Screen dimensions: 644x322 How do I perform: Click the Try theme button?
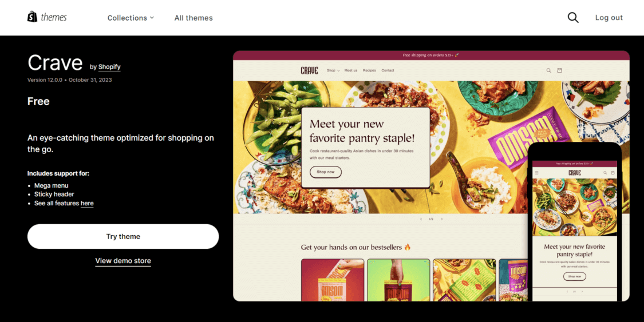[123, 236]
